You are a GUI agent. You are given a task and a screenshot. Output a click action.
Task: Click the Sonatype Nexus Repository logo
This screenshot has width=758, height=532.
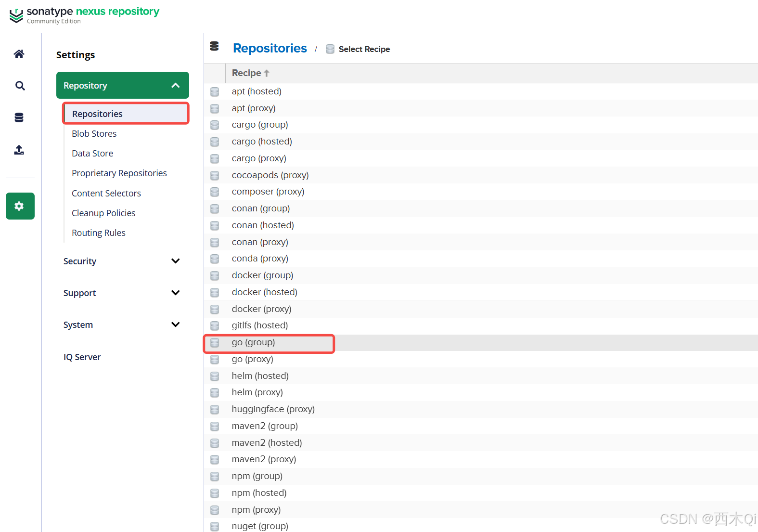84,15
